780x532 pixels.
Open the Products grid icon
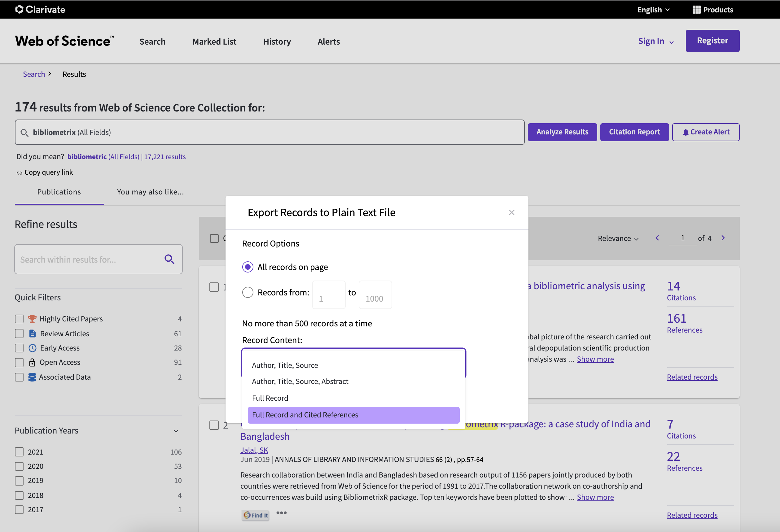696,10
